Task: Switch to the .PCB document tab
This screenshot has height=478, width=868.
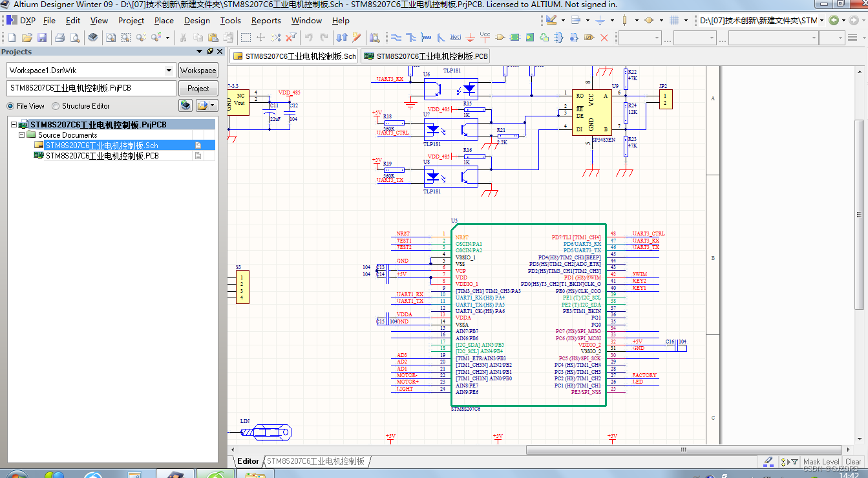Action: pyautogui.click(x=426, y=56)
